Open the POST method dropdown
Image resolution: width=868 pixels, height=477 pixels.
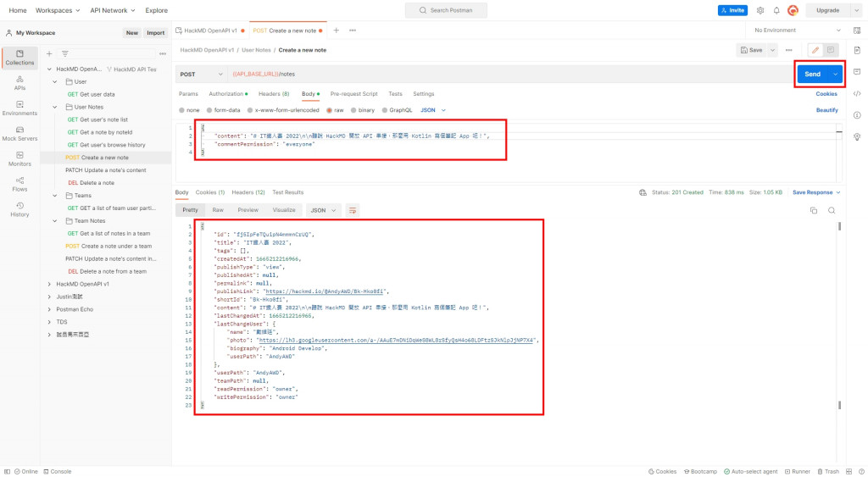201,75
